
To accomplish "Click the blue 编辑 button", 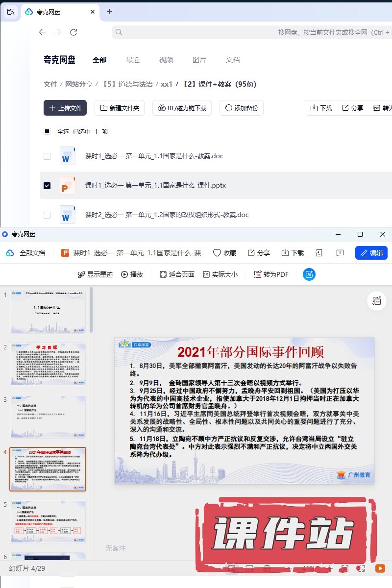I will pos(371,253).
